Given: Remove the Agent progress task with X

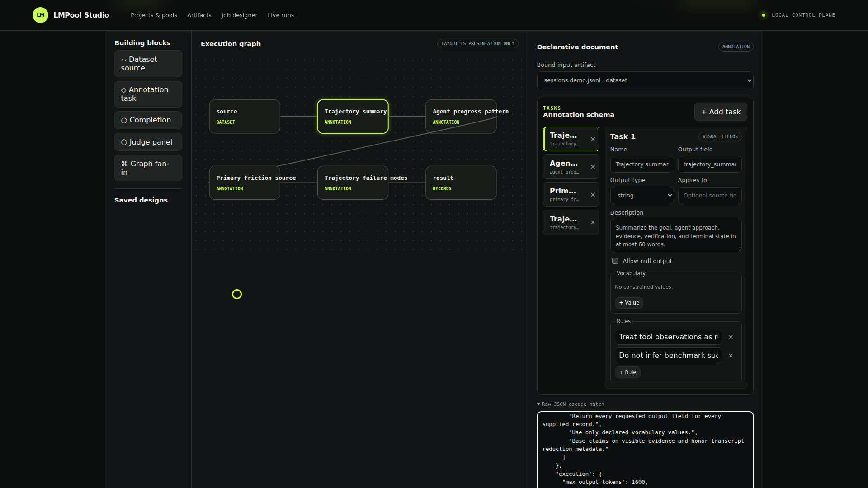Looking at the screenshot, I should [x=593, y=167].
